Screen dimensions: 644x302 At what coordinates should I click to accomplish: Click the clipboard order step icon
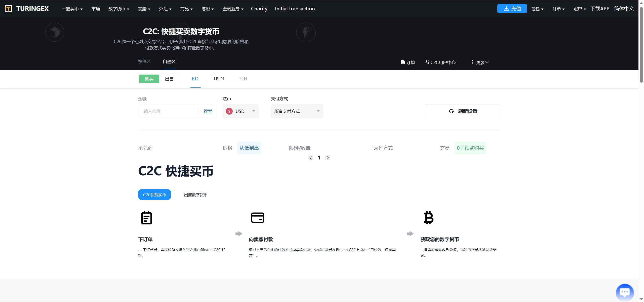pyautogui.click(x=146, y=218)
